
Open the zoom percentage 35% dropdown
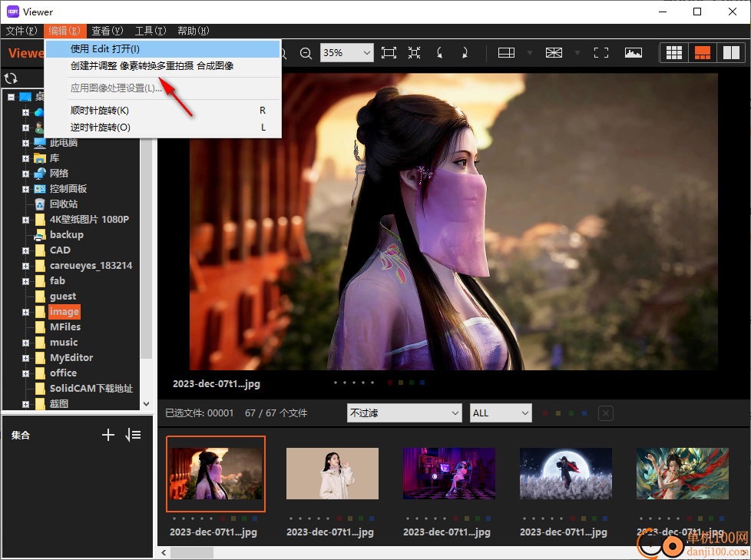point(347,53)
